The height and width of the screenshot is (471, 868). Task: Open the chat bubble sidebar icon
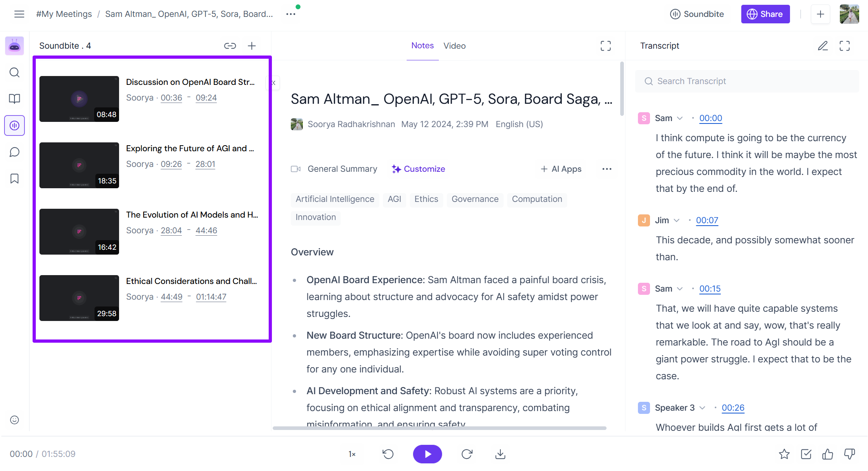tap(14, 152)
